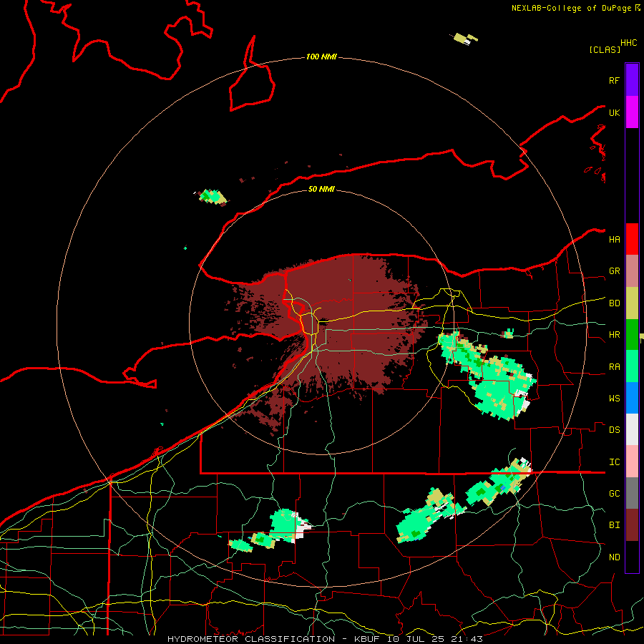The width and height of the screenshot is (644, 644).
Task: Select the BD yellow legend block
Action: click(x=632, y=303)
